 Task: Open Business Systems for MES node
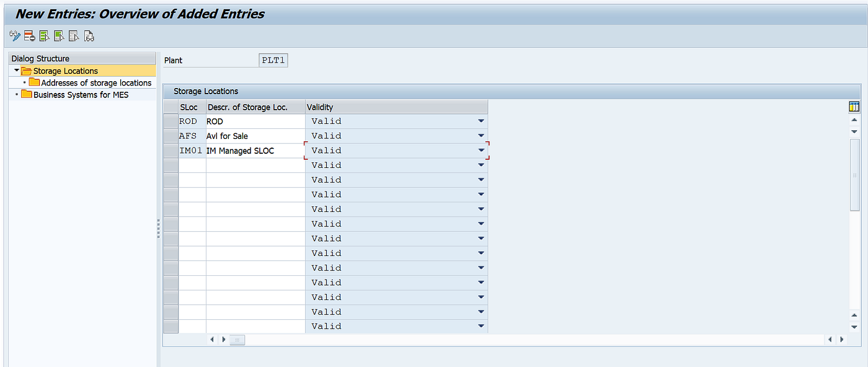pos(81,94)
